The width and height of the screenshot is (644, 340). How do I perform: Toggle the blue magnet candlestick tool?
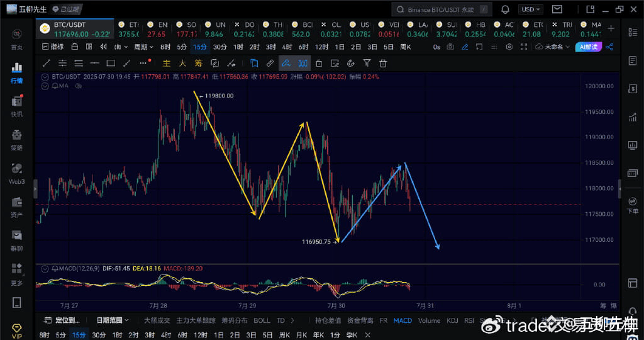(303, 63)
